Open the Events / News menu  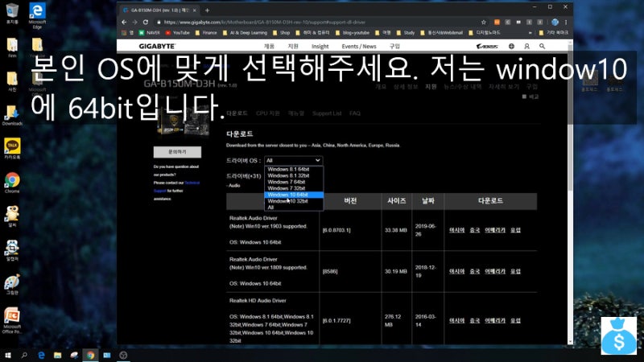[359, 47]
